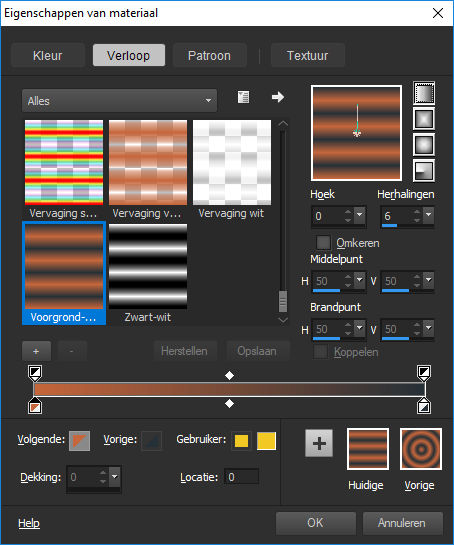Select the Vervaging wit gradient thumbnail
This screenshot has width=454, height=545.
[x=232, y=162]
